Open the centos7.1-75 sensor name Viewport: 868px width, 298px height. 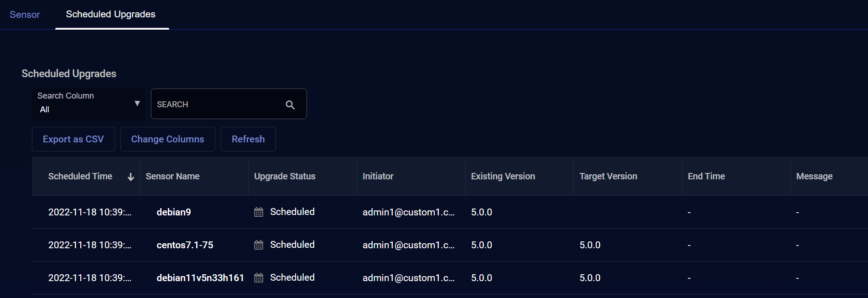[x=185, y=245]
